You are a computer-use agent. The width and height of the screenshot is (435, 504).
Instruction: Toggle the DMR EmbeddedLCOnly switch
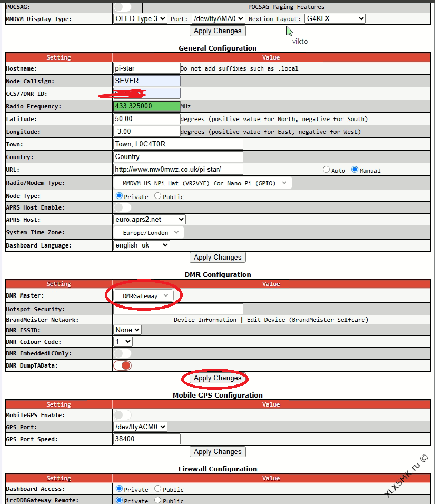click(123, 353)
